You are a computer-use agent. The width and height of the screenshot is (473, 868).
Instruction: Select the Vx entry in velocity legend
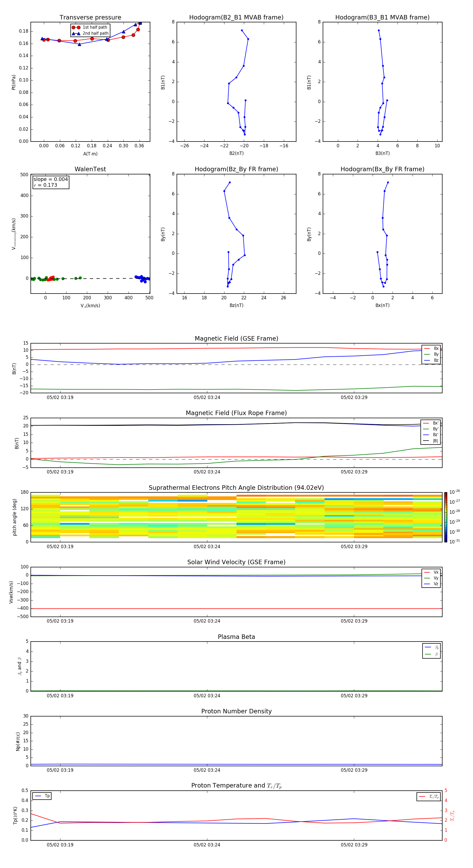[431, 572]
